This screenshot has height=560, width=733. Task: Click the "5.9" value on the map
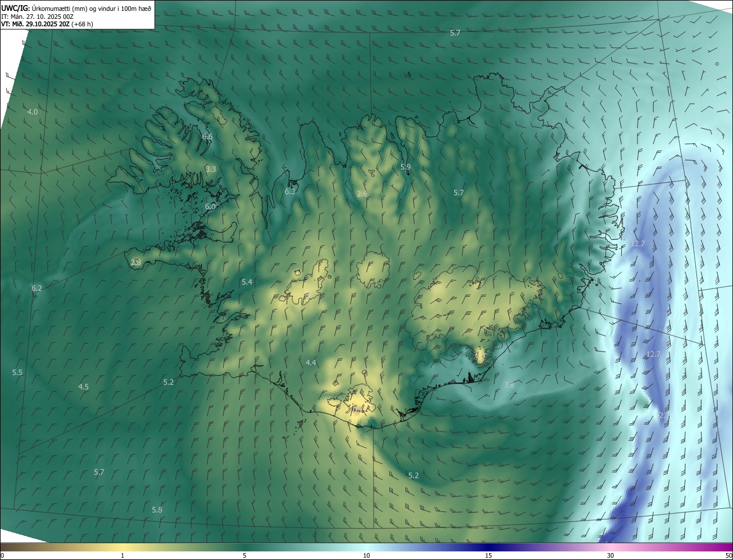tap(405, 167)
